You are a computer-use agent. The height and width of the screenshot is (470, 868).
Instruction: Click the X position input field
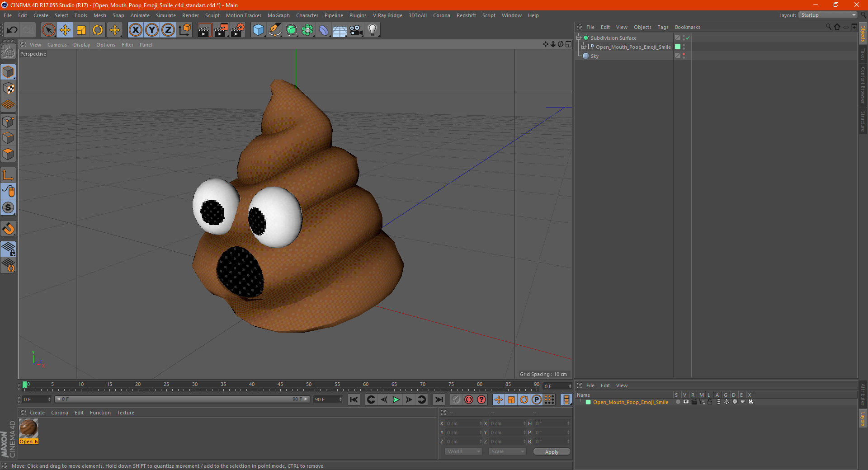click(x=464, y=423)
